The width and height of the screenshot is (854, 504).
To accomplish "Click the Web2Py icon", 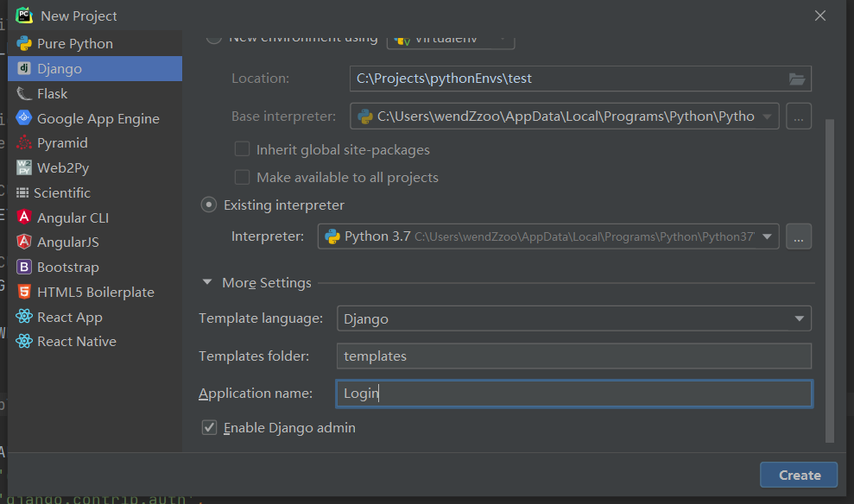I will point(24,167).
